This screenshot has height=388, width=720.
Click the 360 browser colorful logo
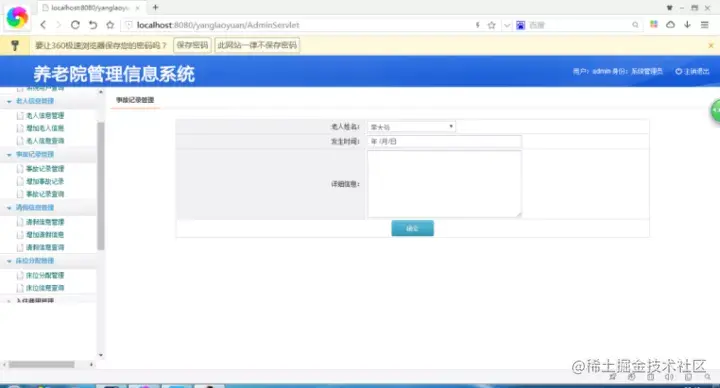17,18
